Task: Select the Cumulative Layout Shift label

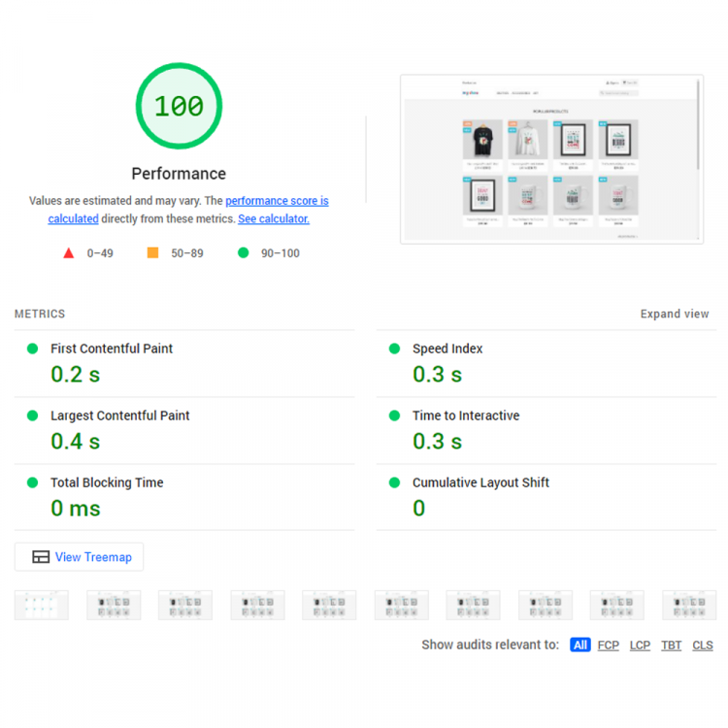Action: pyautogui.click(x=480, y=482)
